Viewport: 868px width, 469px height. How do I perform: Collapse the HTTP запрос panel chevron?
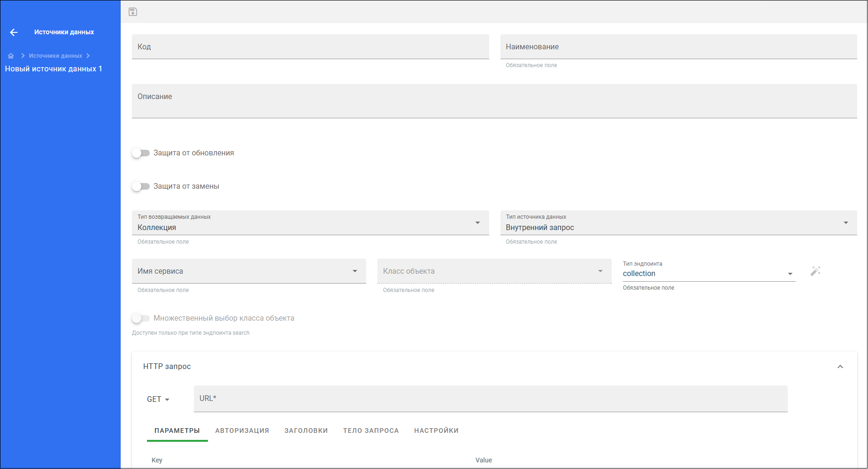(x=840, y=367)
